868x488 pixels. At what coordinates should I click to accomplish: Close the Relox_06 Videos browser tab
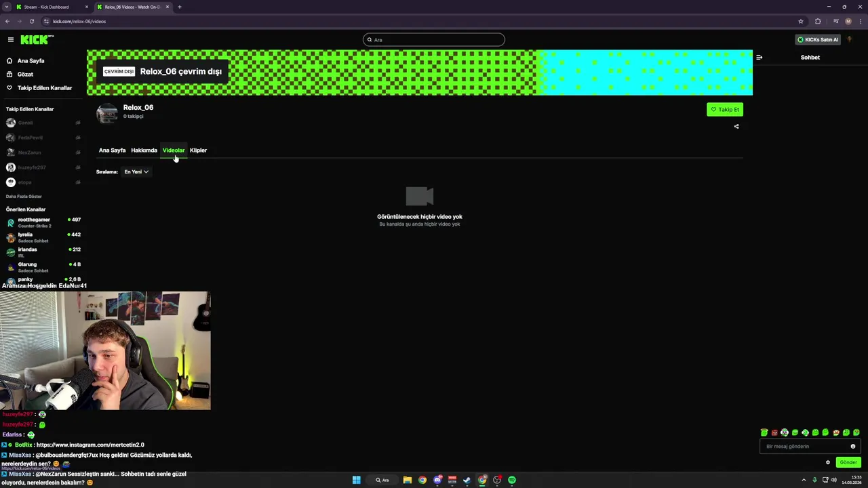click(167, 7)
